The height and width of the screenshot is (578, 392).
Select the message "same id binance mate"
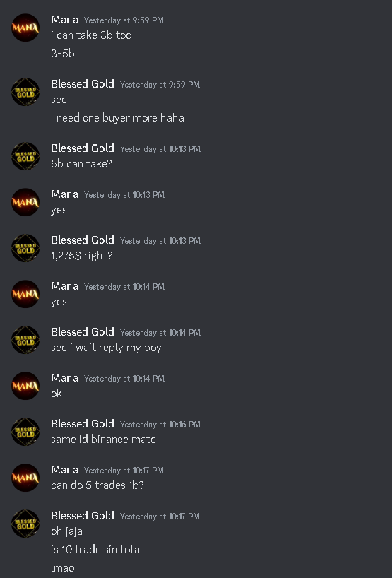103,440
